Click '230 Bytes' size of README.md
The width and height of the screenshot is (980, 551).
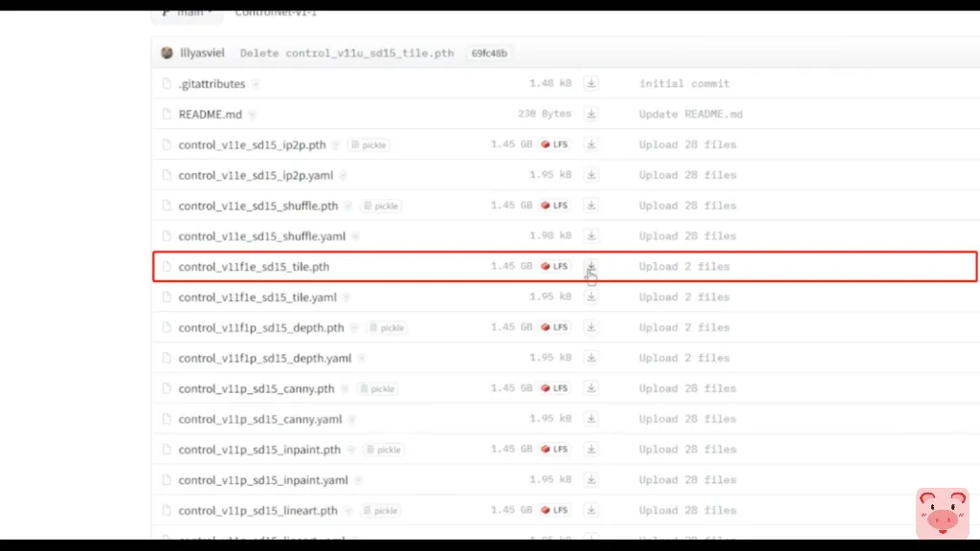545,114
